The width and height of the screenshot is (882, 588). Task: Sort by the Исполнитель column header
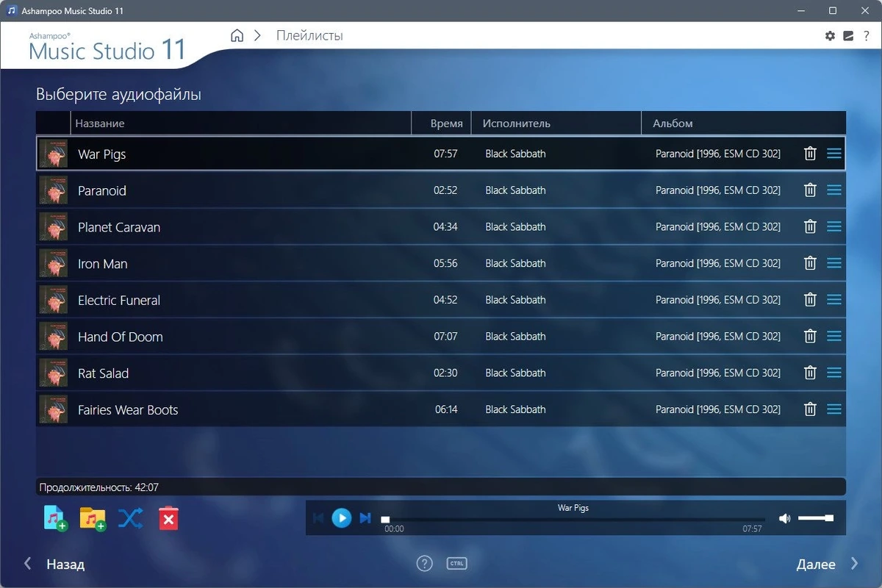[556, 123]
